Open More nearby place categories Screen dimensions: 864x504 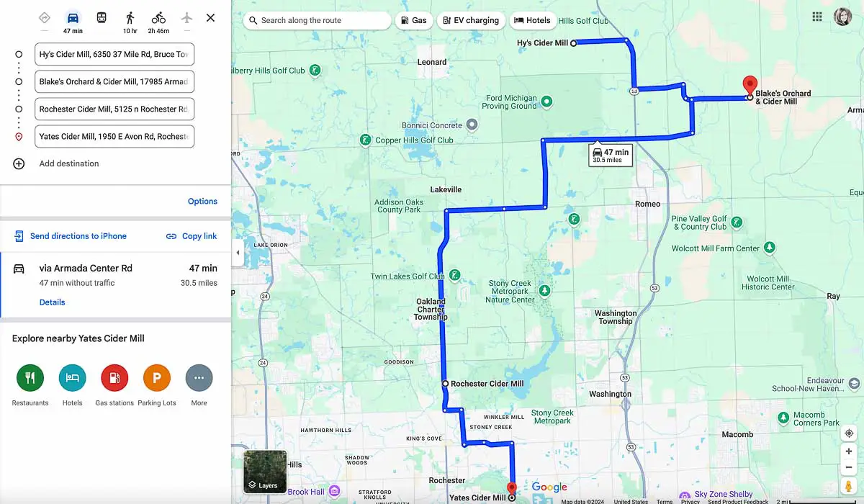pos(199,377)
